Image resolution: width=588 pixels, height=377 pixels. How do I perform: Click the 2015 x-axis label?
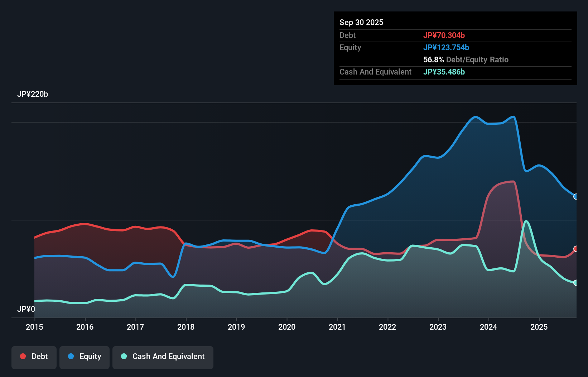pos(34,327)
